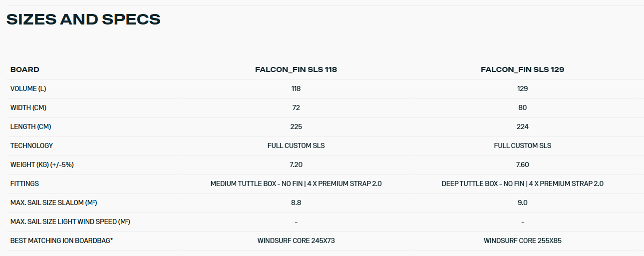Click the WEIGHT (KG) (+/-5%) row label
Viewport: 644px width, 256px height.
[x=42, y=164]
